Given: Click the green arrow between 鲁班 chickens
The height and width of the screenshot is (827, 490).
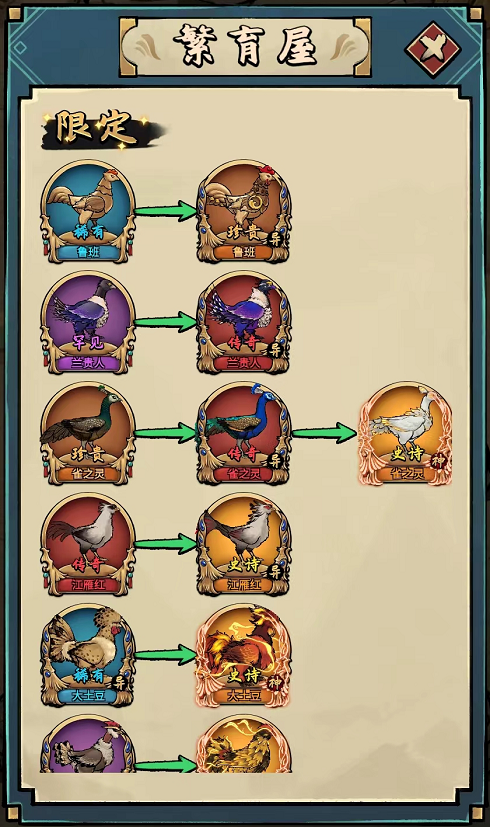Looking at the screenshot, I should pyautogui.click(x=166, y=210).
